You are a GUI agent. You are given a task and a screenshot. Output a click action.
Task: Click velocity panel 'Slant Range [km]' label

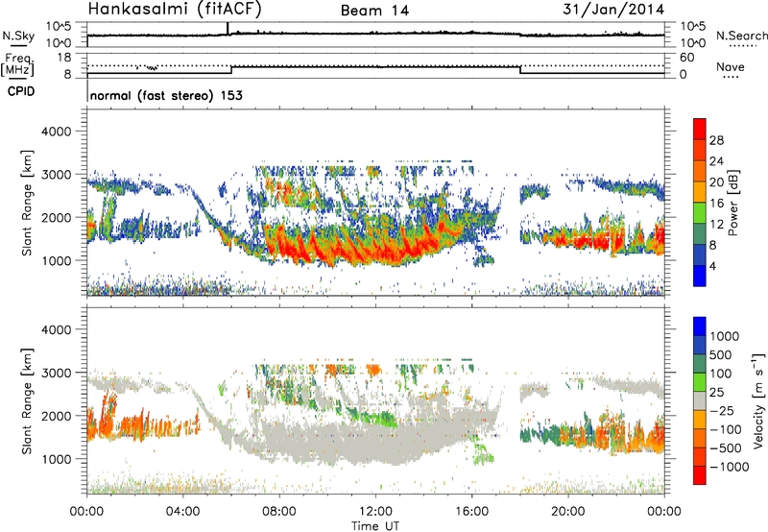click(27, 401)
